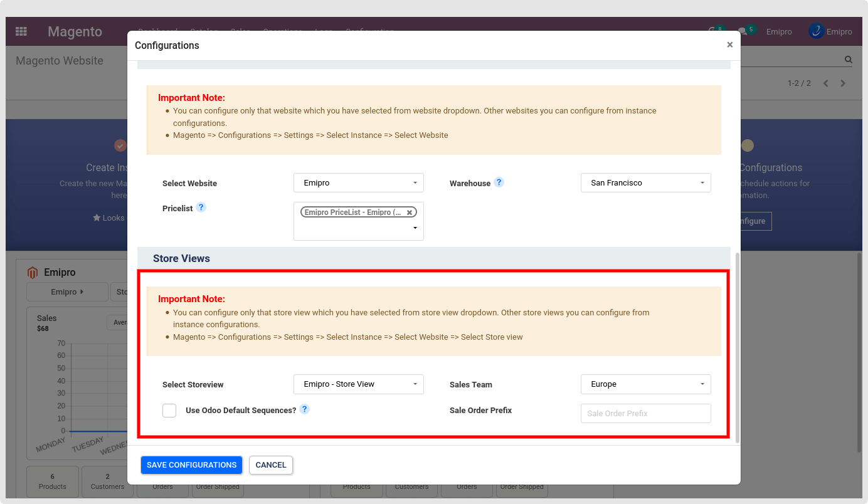This screenshot has width=868, height=504.
Task: Show Warehouse help tooltip icon
Action: (x=499, y=182)
